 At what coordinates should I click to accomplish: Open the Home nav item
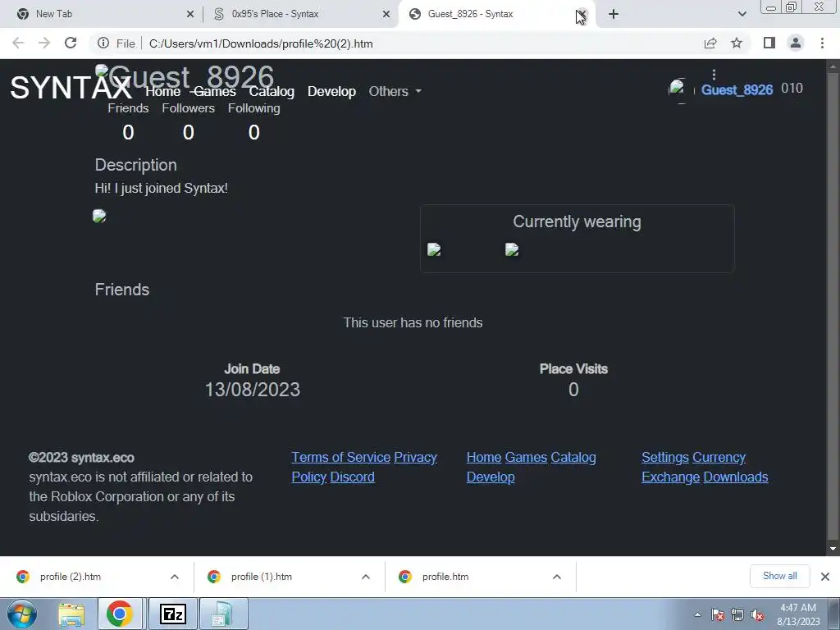[163, 92]
